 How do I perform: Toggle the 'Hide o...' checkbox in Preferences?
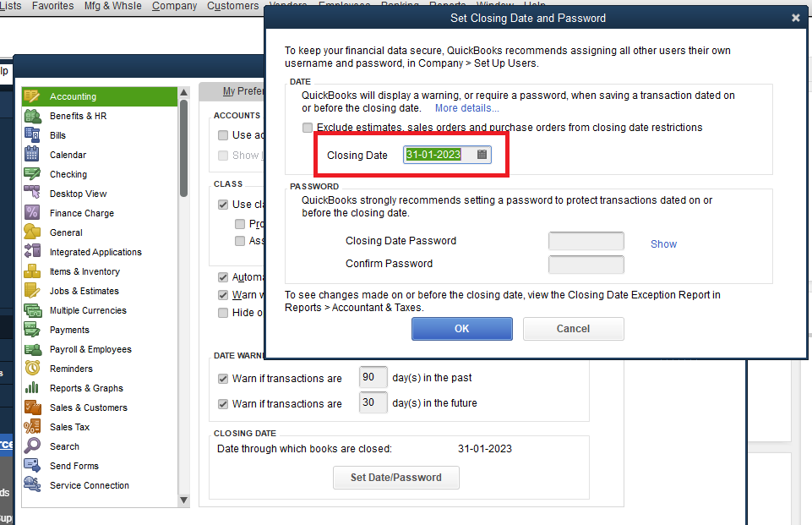pyautogui.click(x=223, y=313)
